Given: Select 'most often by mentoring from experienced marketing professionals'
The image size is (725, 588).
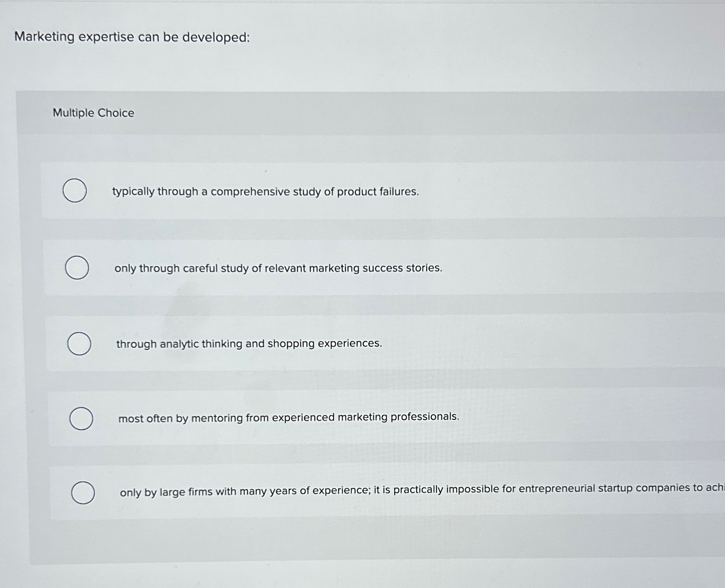Looking at the screenshot, I should click(81, 418).
